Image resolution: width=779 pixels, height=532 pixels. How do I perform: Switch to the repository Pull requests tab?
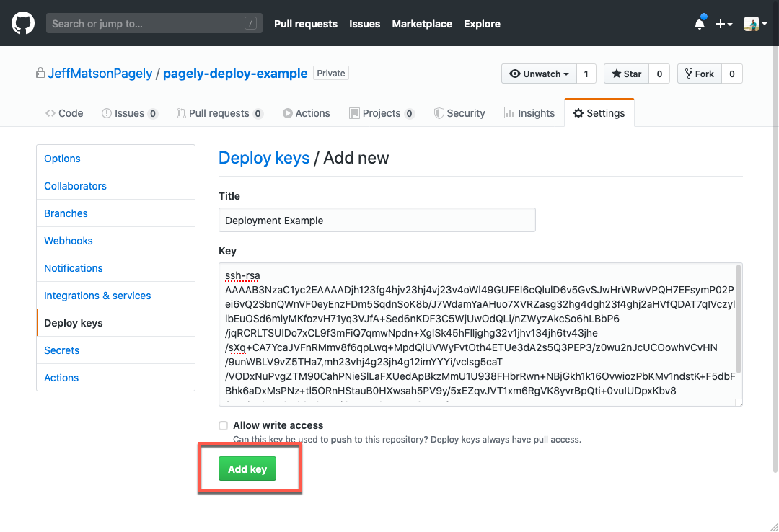(220, 113)
